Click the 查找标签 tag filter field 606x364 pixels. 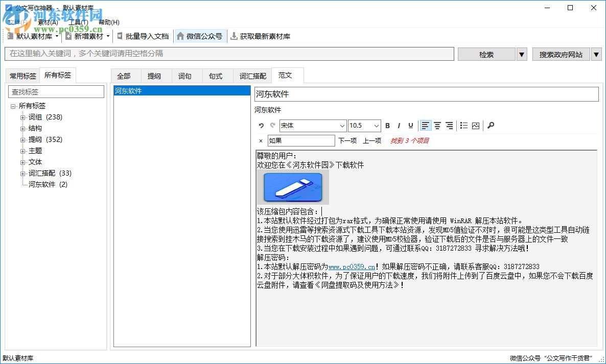coord(56,92)
